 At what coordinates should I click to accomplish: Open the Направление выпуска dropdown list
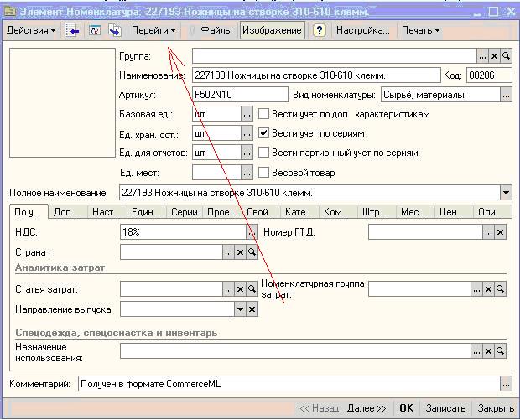click(240, 309)
